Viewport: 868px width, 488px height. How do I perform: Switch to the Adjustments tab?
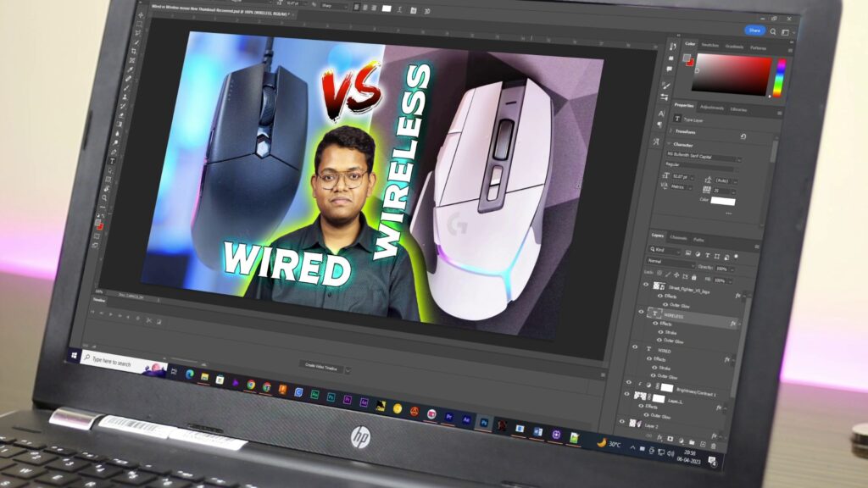point(712,108)
